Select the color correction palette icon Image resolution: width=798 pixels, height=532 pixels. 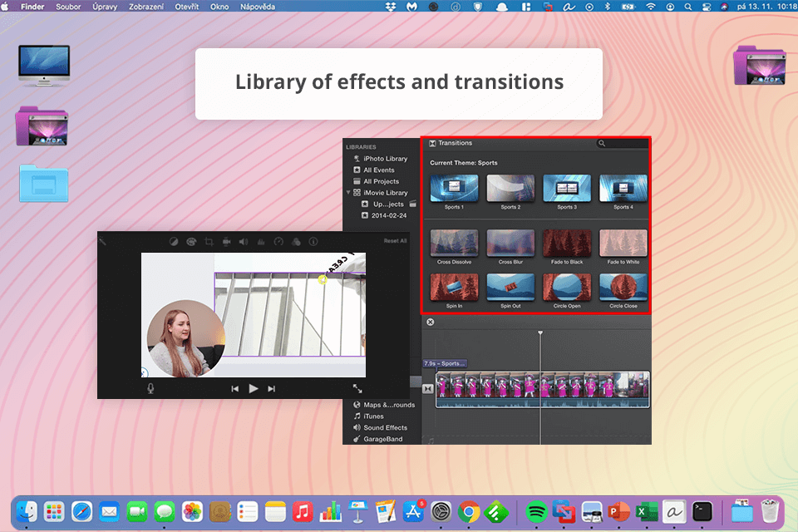point(191,242)
